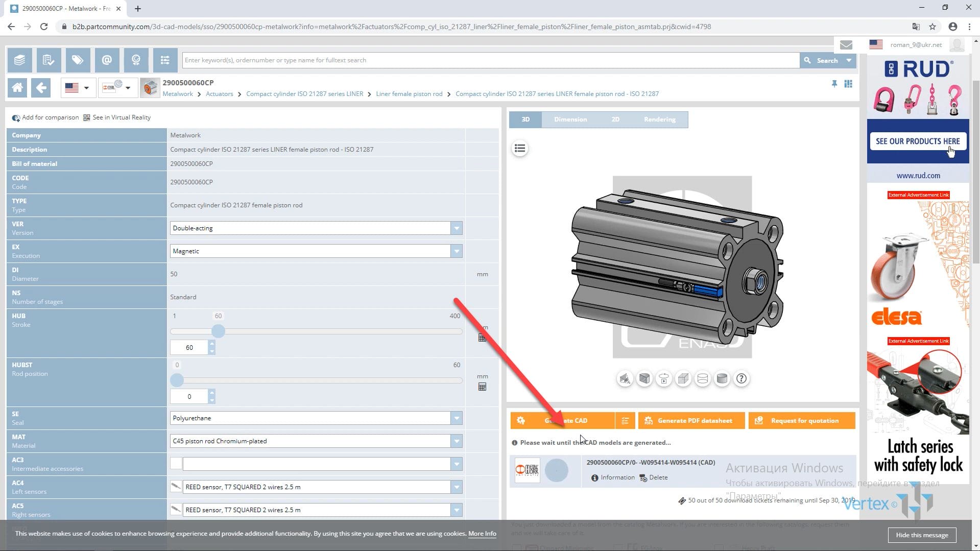Open the Metalwork catalog logo dropdown

[117, 88]
